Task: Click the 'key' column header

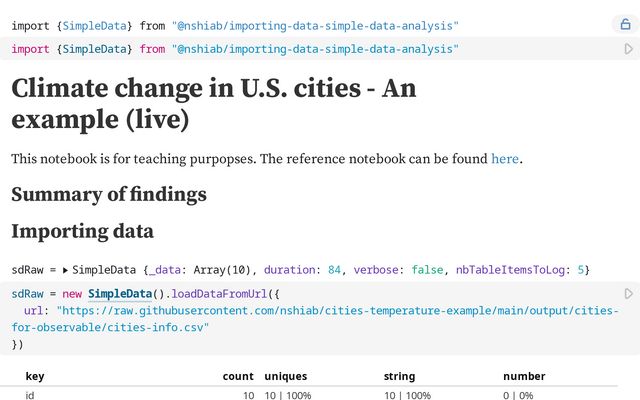Action: (x=35, y=376)
